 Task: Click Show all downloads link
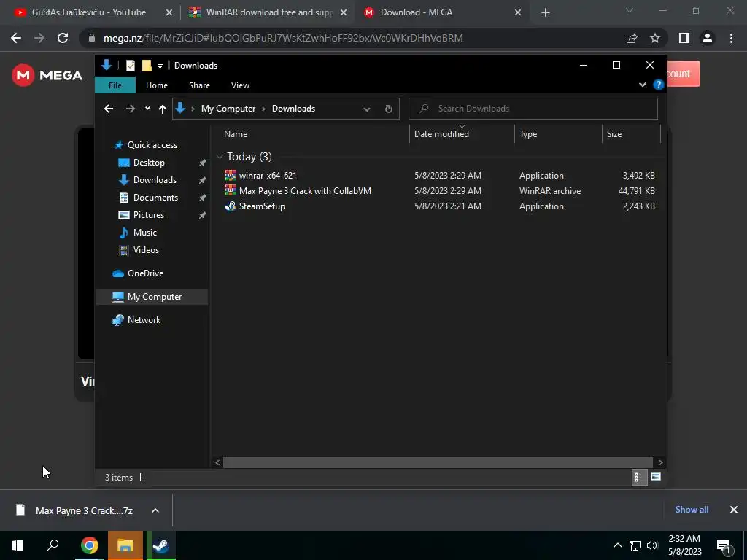click(692, 510)
